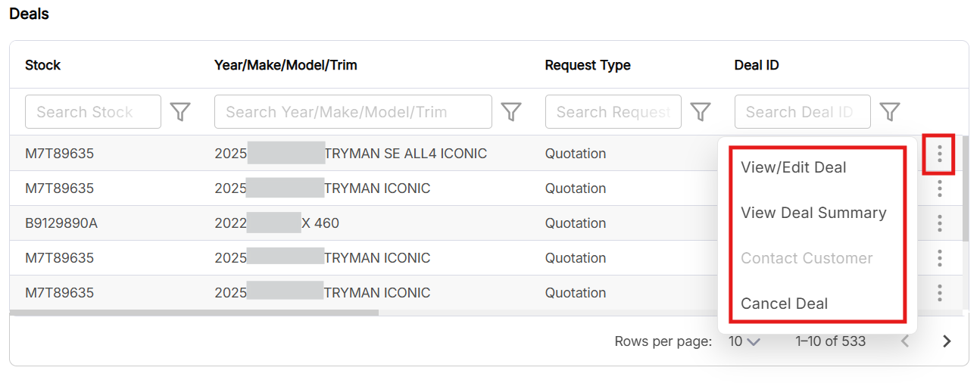Open three-dot menu for the first row
This screenshot has height=383, width=980.
(x=939, y=154)
